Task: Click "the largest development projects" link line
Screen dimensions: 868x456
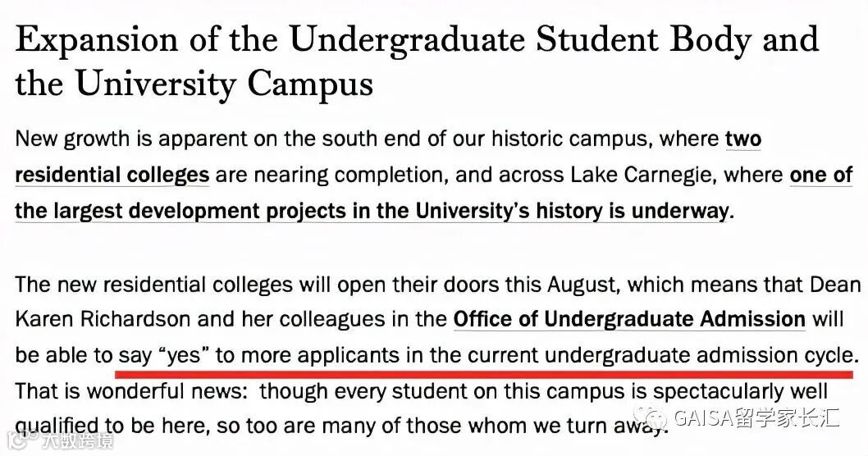Action: [372, 211]
